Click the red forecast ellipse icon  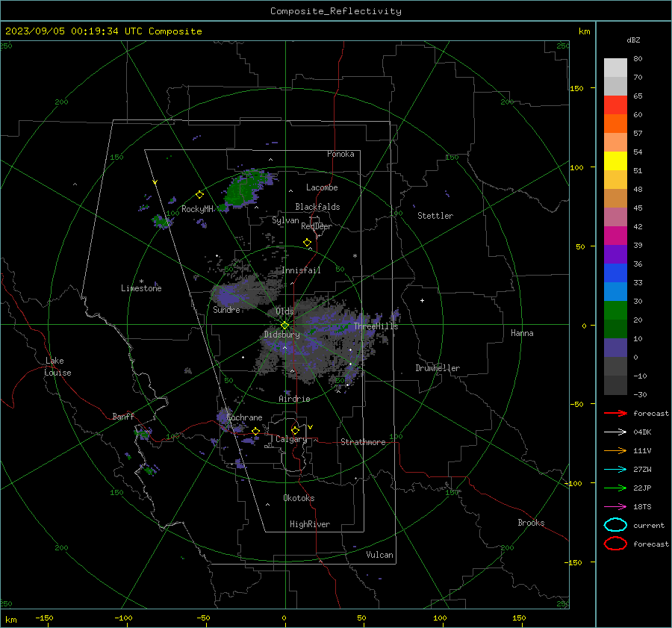(615, 544)
